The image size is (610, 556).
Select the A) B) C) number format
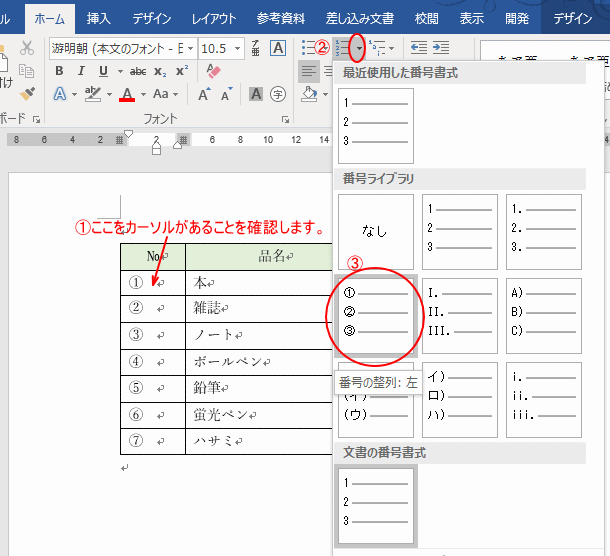click(544, 316)
